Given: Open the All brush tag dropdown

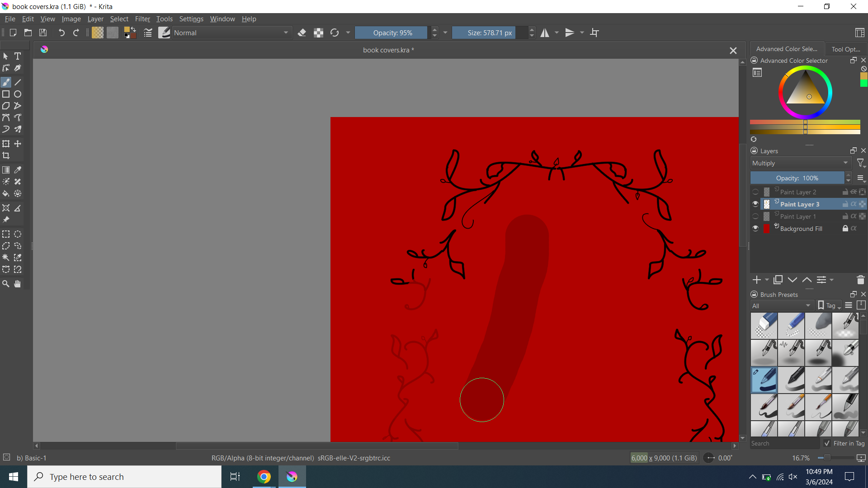Looking at the screenshot, I should coord(781,306).
